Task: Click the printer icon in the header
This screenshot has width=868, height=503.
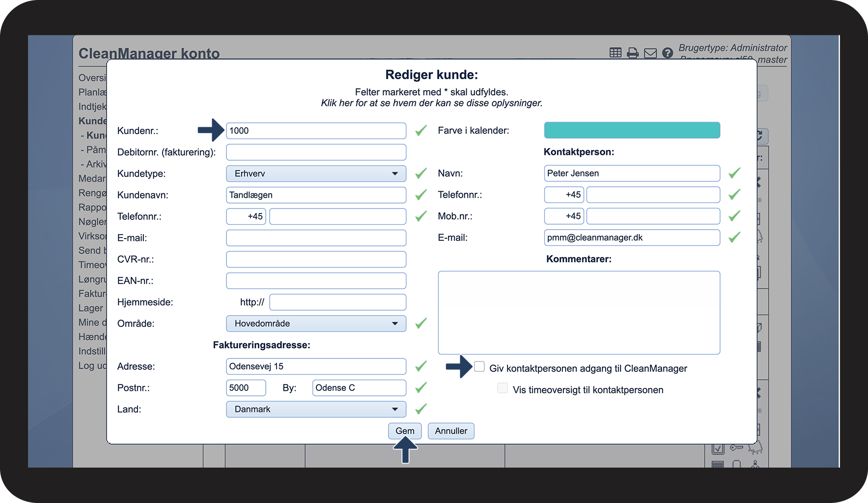Action: 633,53
